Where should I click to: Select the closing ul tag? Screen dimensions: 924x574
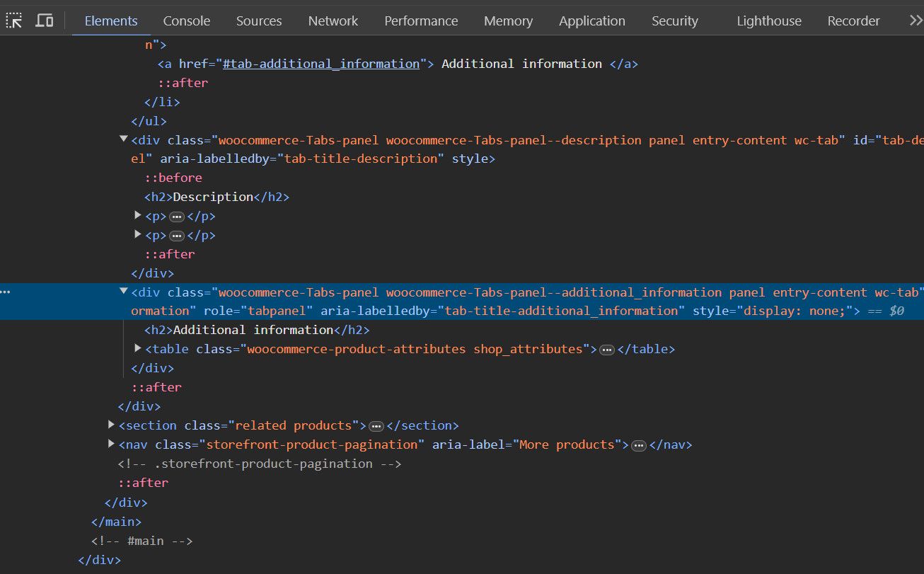click(x=149, y=121)
